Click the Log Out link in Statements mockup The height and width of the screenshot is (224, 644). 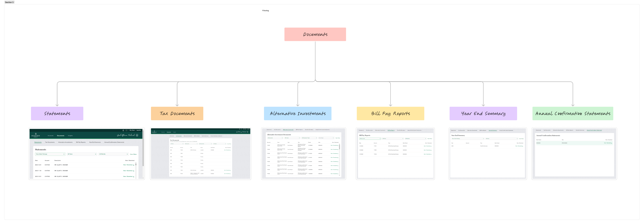(139, 130)
